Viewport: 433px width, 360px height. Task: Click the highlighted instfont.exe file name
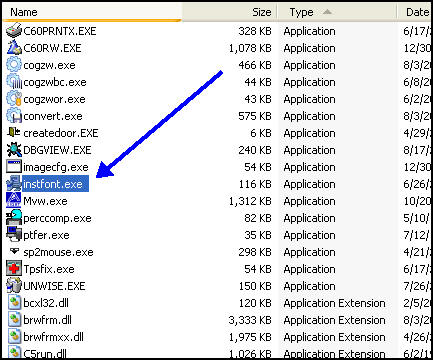point(55,184)
